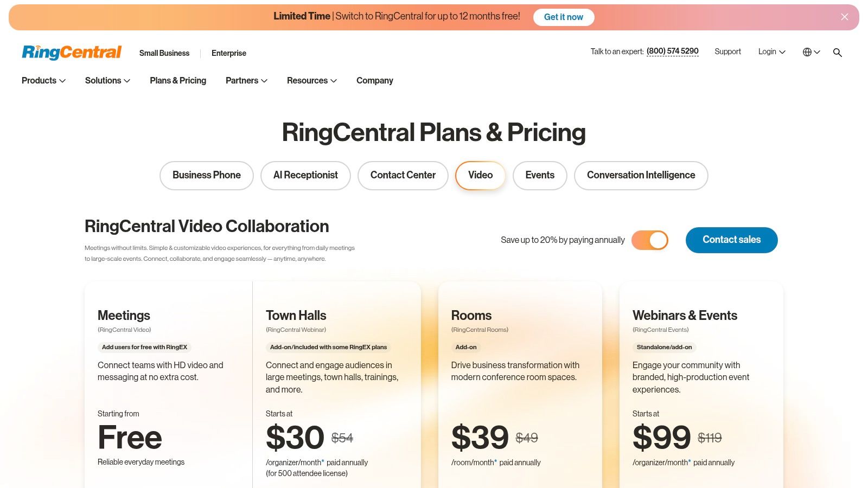Select the AI Receptionist category
Viewport: 868px width, 488px height.
pyautogui.click(x=305, y=175)
